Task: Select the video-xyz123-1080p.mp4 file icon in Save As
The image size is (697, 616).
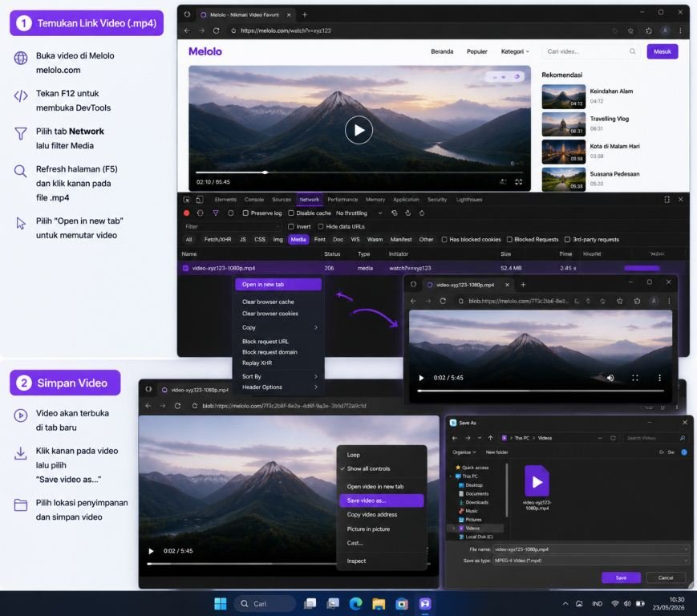Action: pos(537,481)
